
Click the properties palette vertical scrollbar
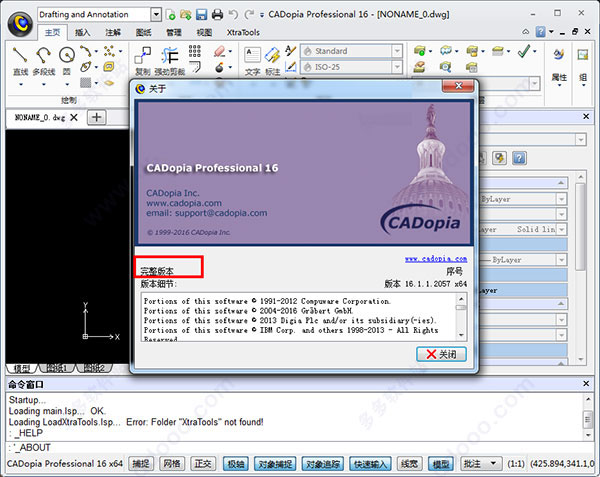(x=581, y=268)
